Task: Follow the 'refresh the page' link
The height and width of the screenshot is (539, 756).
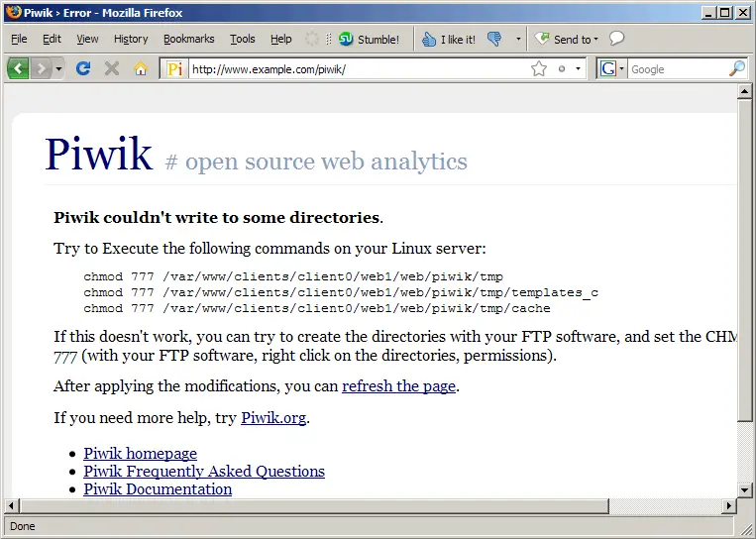Action: point(398,386)
